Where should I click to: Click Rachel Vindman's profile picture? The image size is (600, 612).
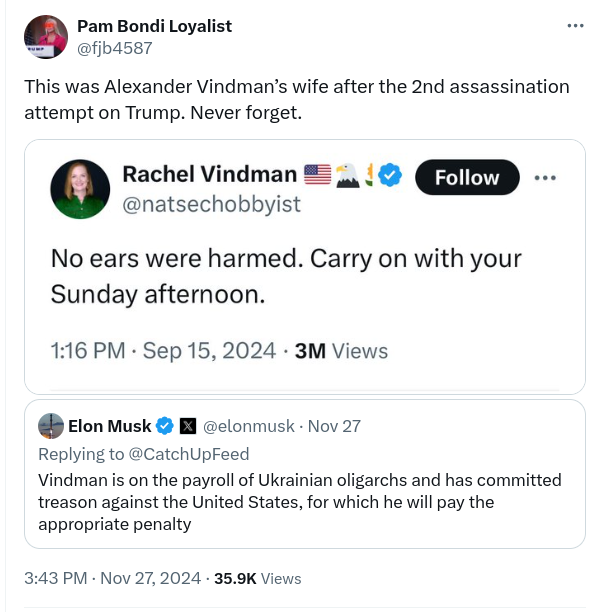pyautogui.click(x=80, y=189)
